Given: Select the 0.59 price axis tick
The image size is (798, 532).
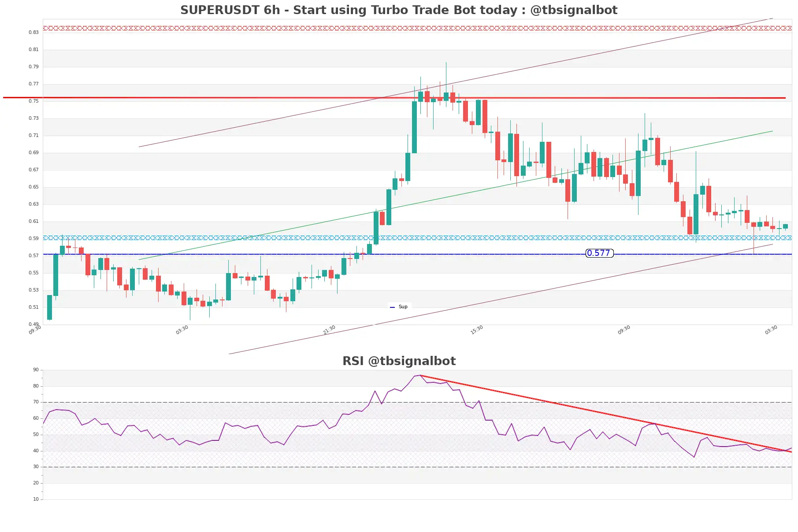Looking at the screenshot, I should click(x=33, y=238).
